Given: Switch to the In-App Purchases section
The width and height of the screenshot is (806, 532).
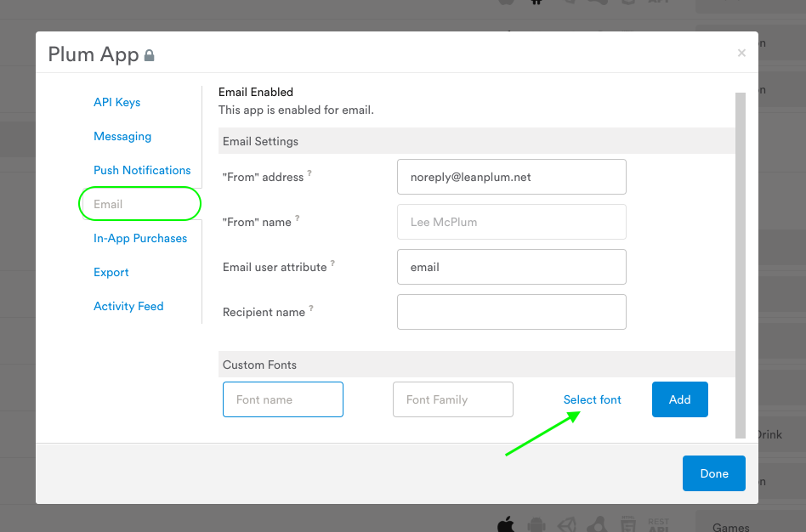Looking at the screenshot, I should (140, 238).
